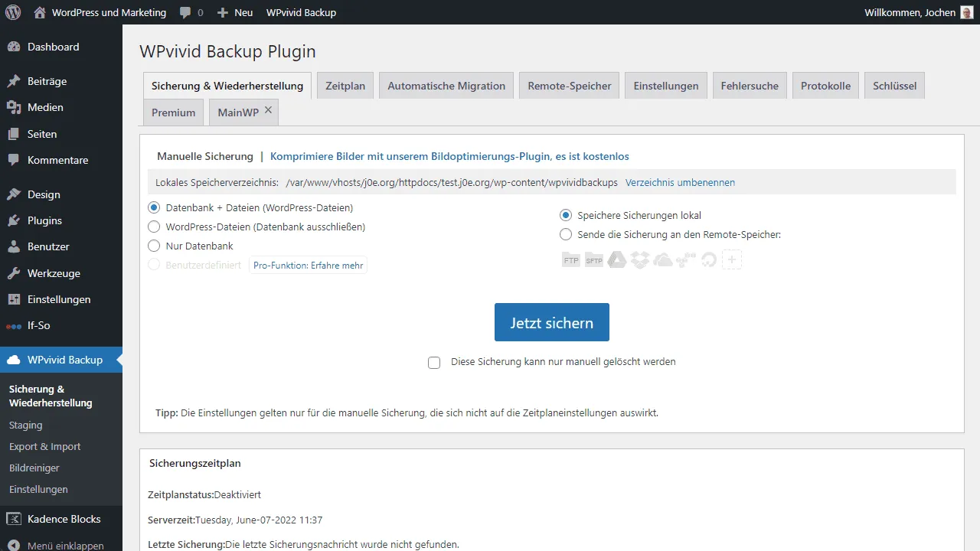Click 'WPvivid Backup' in the admin bar
This screenshot has width=980, height=551.
[301, 12]
